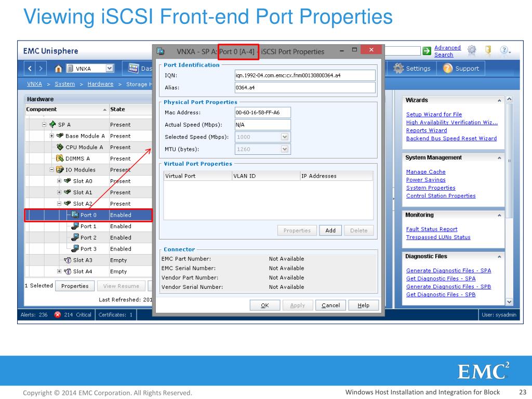Click Generate Diagnostic Files - SPA
This screenshot has width=532, height=399.
(448, 270)
